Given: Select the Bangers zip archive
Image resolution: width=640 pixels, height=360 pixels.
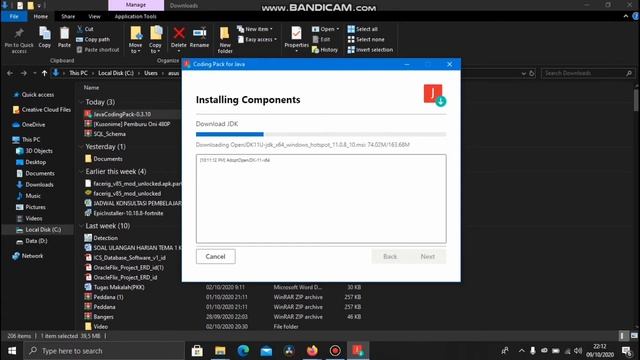Looking at the screenshot, I should pyautogui.click(x=103, y=317).
